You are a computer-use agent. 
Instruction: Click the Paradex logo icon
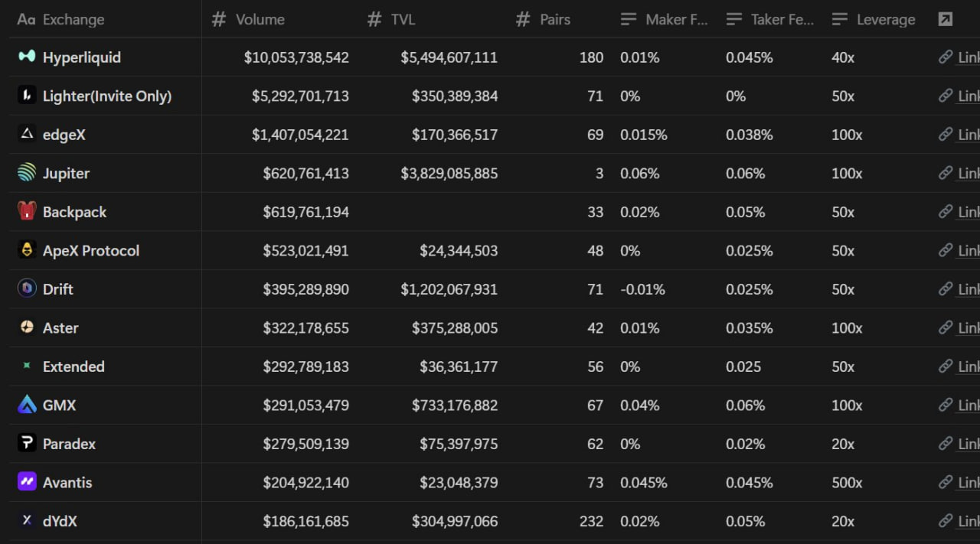pyautogui.click(x=27, y=444)
